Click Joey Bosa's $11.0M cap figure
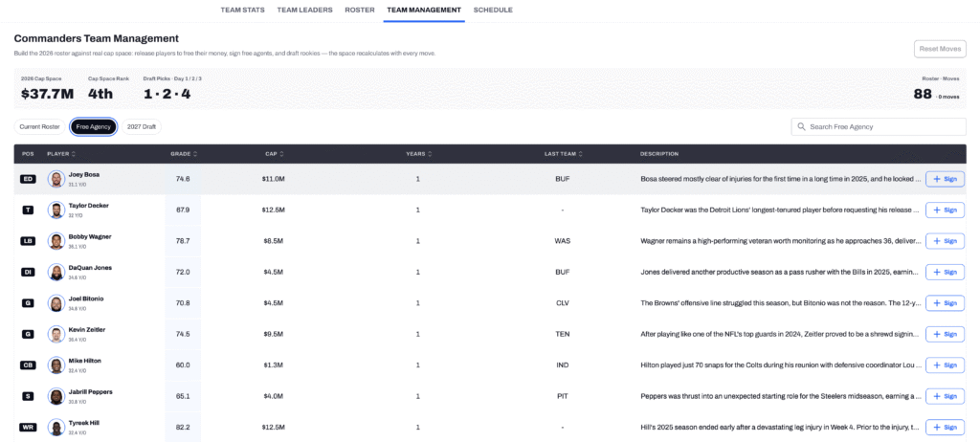The height and width of the screenshot is (442, 980). 273,179
